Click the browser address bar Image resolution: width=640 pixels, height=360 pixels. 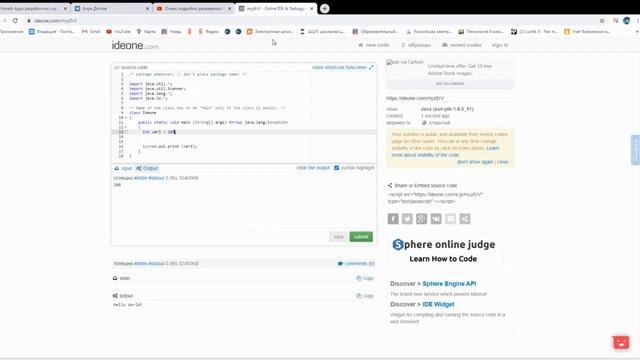(310, 20)
